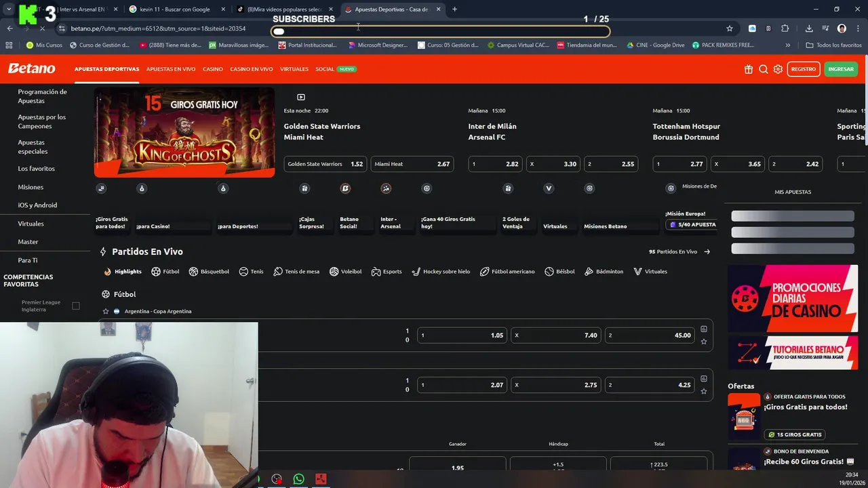Click the Registro button
Image resolution: width=868 pixels, height=488 pixels.
click(804, 69)
